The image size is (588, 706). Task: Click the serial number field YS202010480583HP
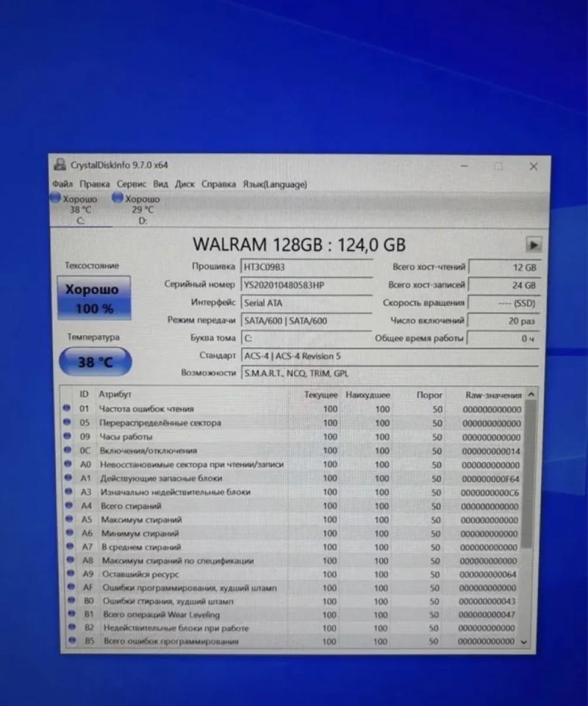click(306, 285)
